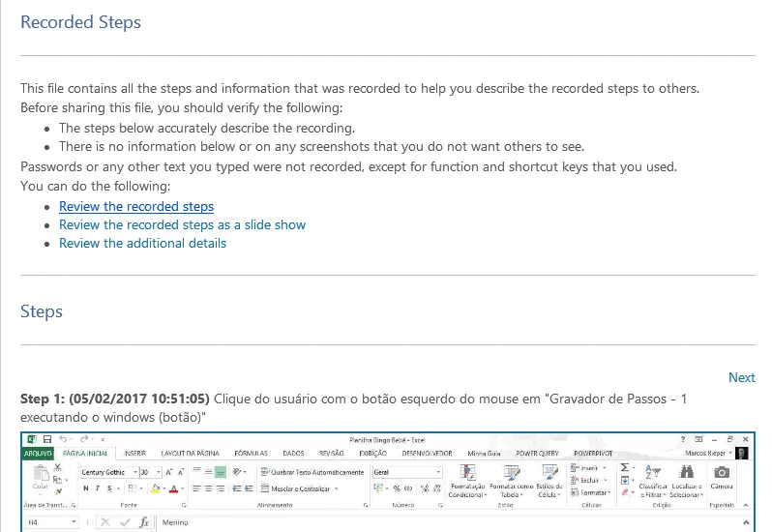Toggle the bold N formatting button
Image resolution: width=772 pixels, height=532 pixels.
86,488
